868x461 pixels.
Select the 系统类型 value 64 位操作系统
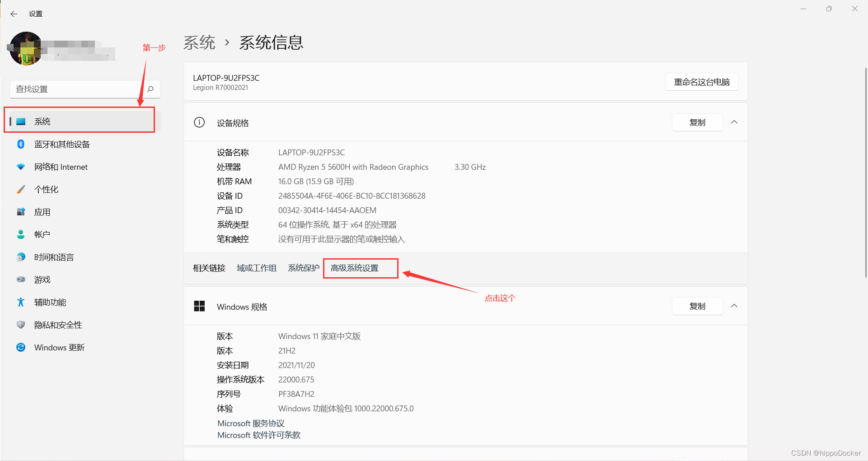click(x=338, y=225)
